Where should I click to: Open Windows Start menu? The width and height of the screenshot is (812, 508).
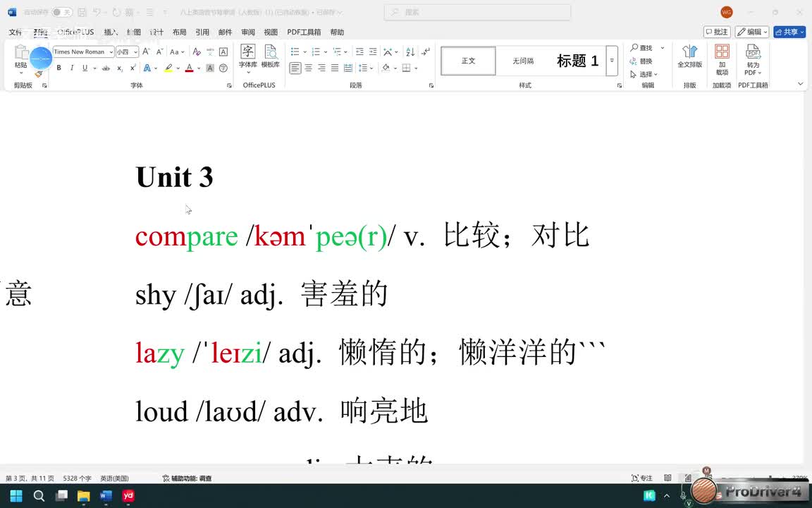tap(16, 495)
